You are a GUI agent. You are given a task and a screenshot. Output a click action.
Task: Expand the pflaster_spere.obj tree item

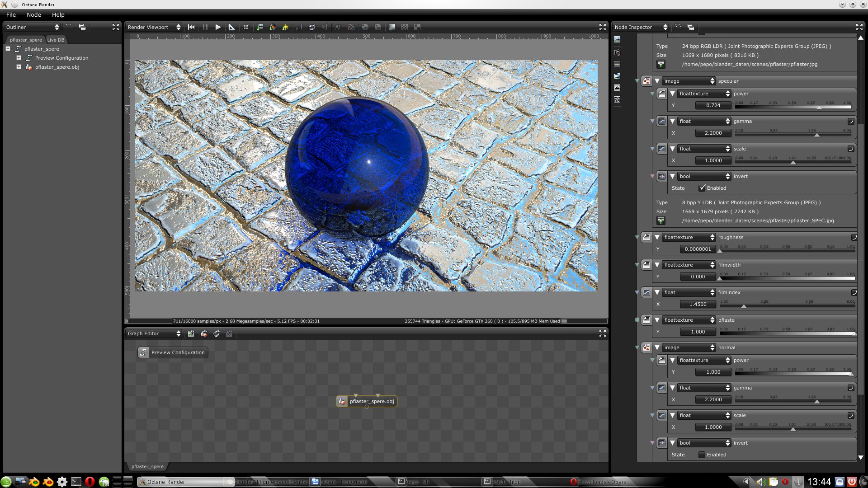point(19,67)
